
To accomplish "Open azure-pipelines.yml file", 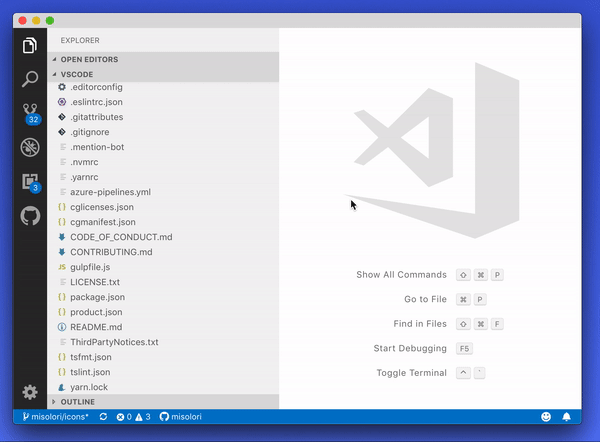I will pyautogui.click(x=163, y=192).
